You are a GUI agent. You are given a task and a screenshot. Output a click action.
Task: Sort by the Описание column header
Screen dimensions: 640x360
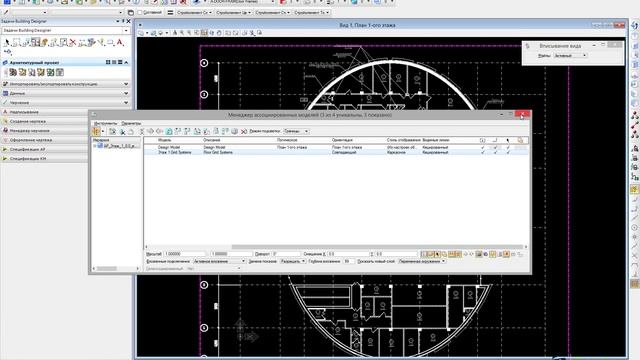211,140
